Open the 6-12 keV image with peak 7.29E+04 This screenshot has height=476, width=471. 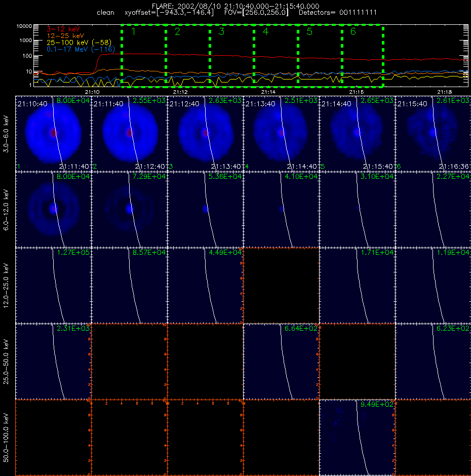[129, 210]
